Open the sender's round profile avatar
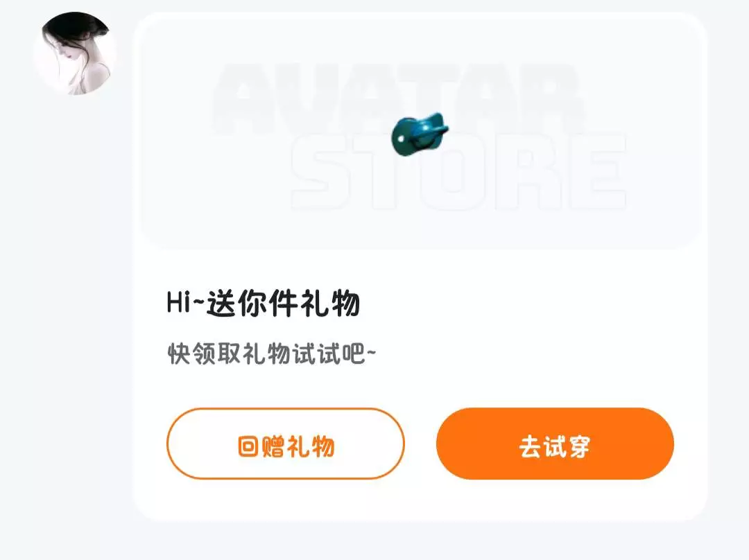Screen dimensions: 749x560 75,54
